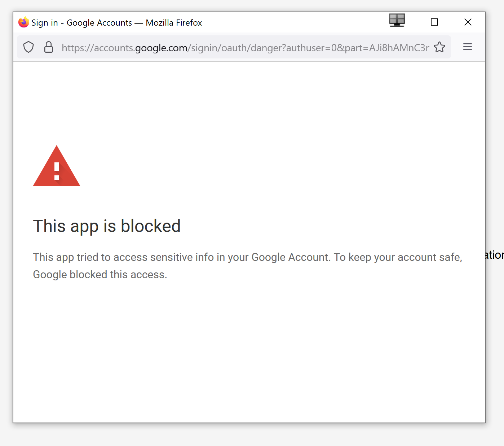The image size is (504, 446).
Task: Open the Firefox hamburger application menu
Action: 467,47
